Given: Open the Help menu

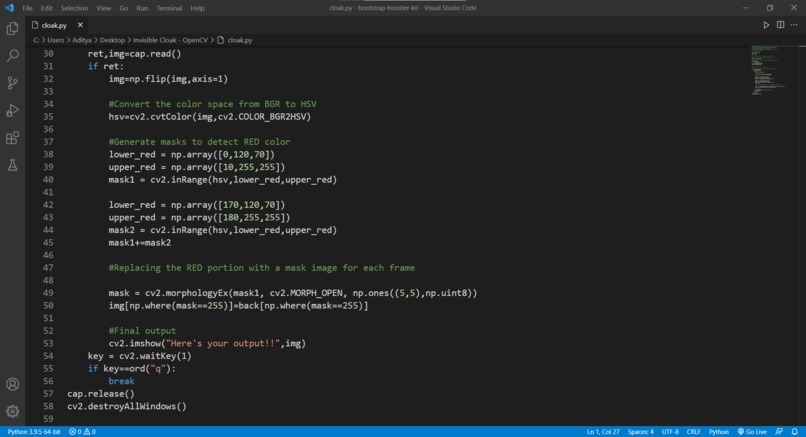Looking at the screenshot, I should [x=197, y=8].
